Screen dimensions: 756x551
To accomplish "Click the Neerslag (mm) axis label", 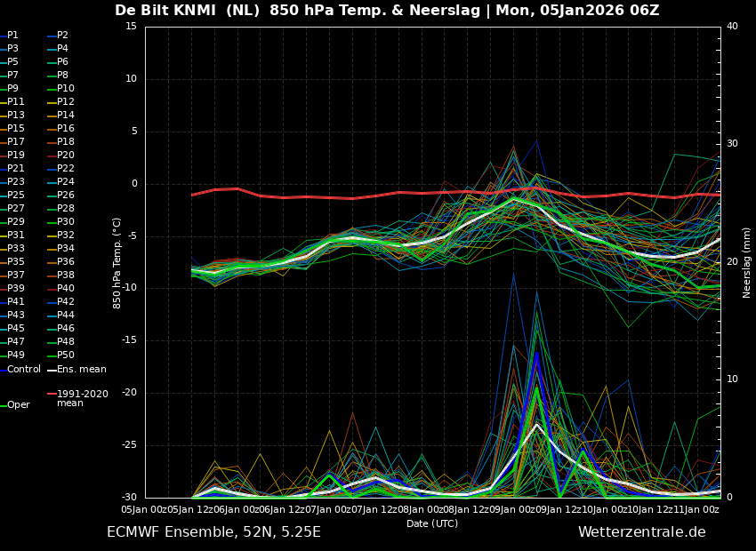I will point(746,263).
